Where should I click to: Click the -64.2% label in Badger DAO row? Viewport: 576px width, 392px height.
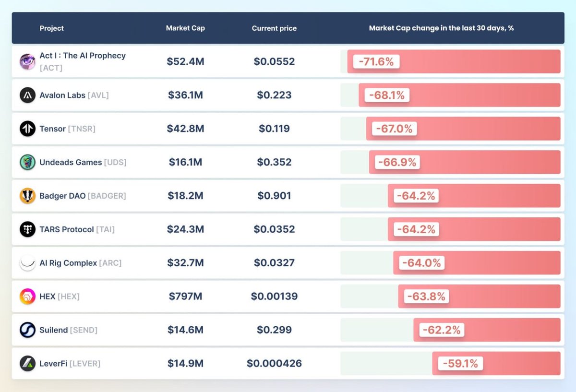pos(416,196)
